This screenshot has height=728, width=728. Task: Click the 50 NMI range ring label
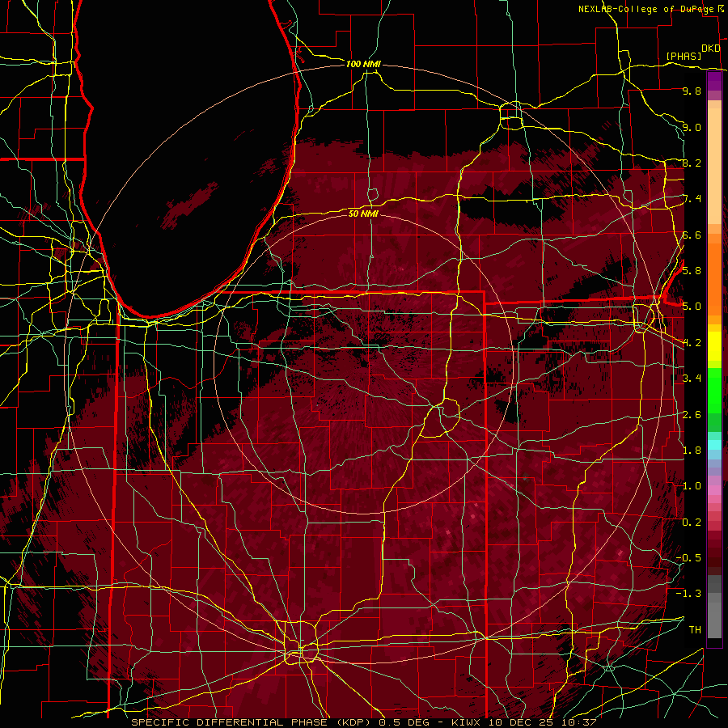363,214
